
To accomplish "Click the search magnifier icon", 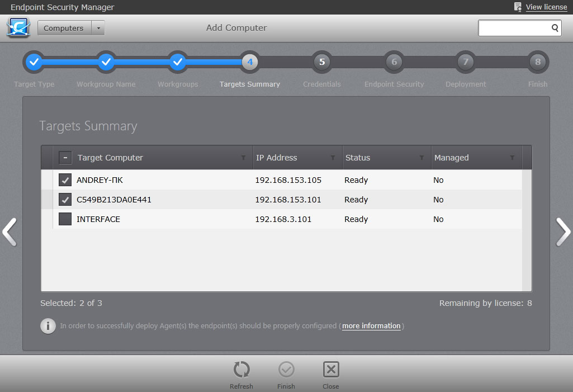I will [555, 28].
